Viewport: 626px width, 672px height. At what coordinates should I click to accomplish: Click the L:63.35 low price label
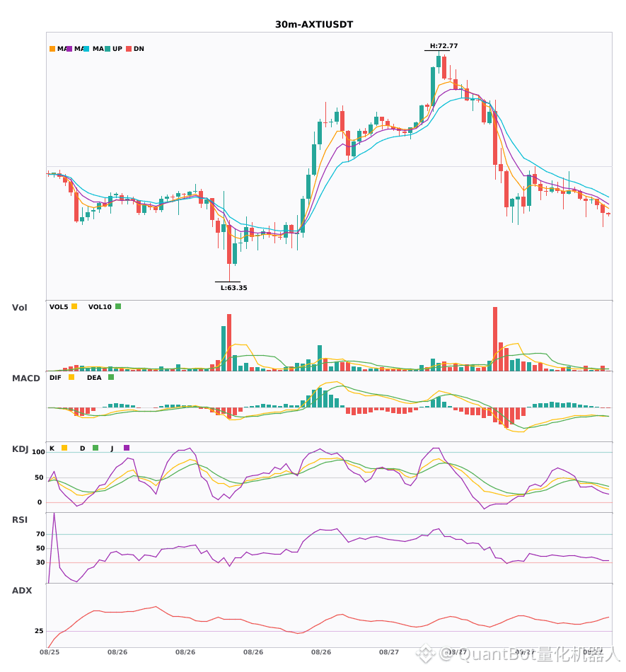[234, 288]
